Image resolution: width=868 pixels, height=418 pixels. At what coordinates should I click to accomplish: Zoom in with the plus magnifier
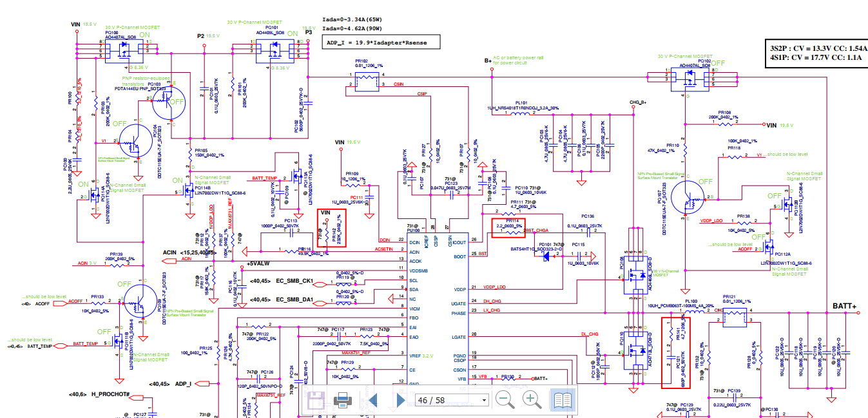532,400
